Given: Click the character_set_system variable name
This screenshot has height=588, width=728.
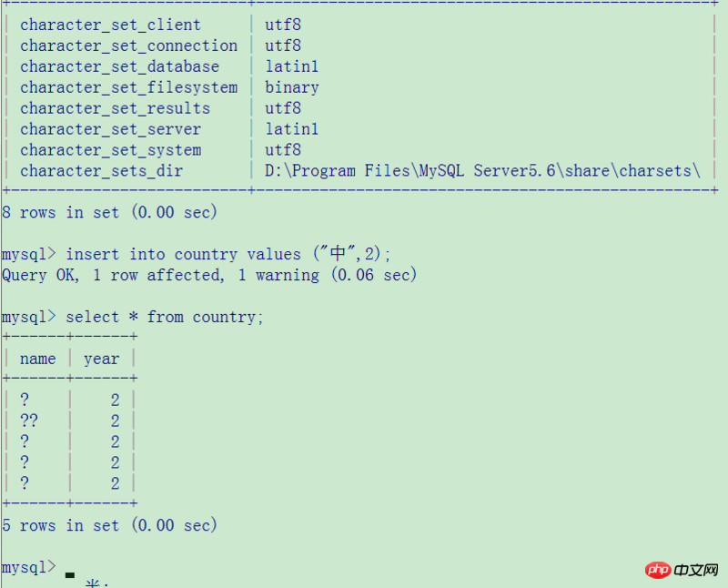Looking at the screenshot, I should coord(110,150).
